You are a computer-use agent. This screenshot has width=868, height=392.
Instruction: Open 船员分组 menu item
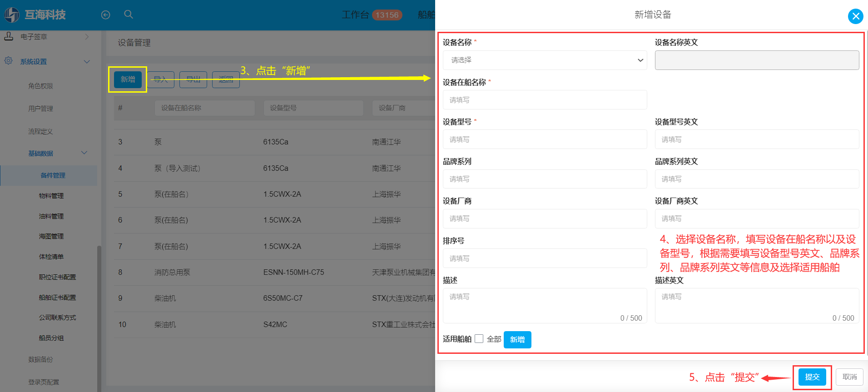click(51, 338)
